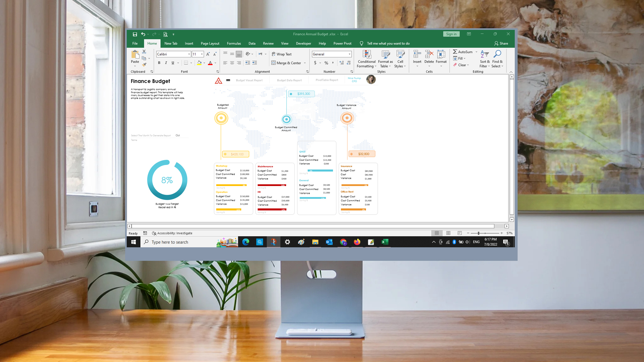Open the Calibri font name dropdown
The width and height of the screenshot is (644, 362).
tap(189, 54)
